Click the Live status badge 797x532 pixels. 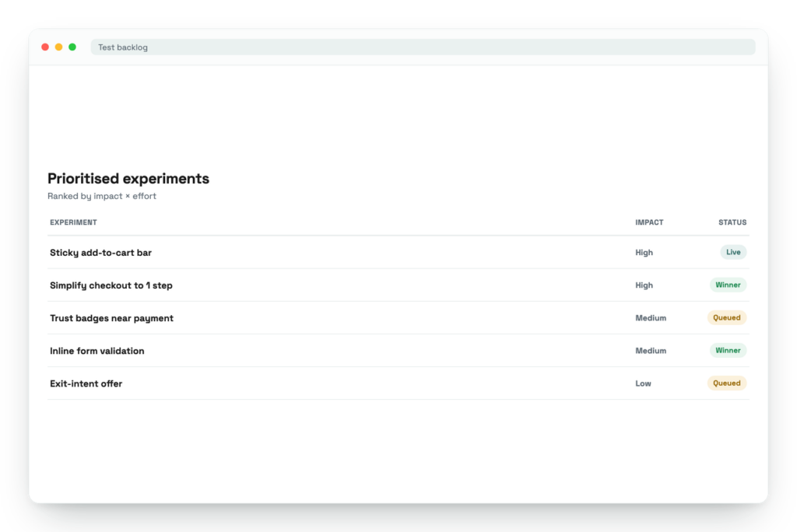tap(733, 252)
